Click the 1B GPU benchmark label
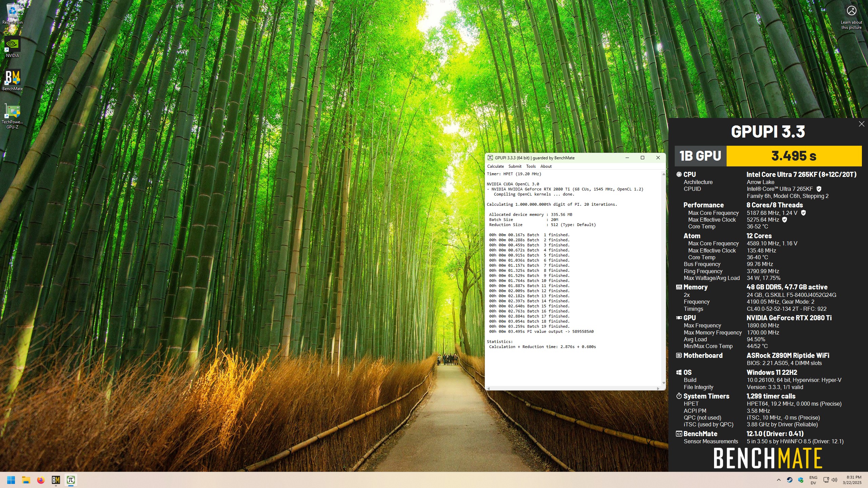The width and height of the screenshot is (868, 488). [x=701, y=156]
